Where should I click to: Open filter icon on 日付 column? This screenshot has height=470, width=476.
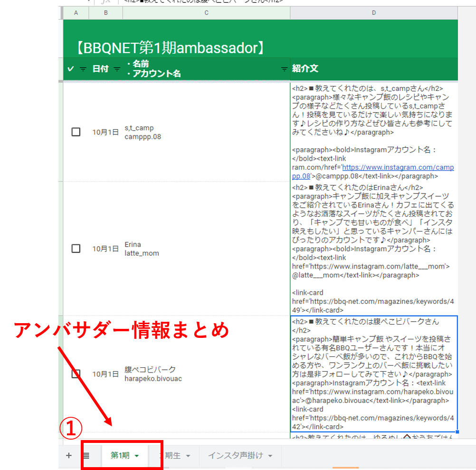pyautogui.click(x=117, y=69)
